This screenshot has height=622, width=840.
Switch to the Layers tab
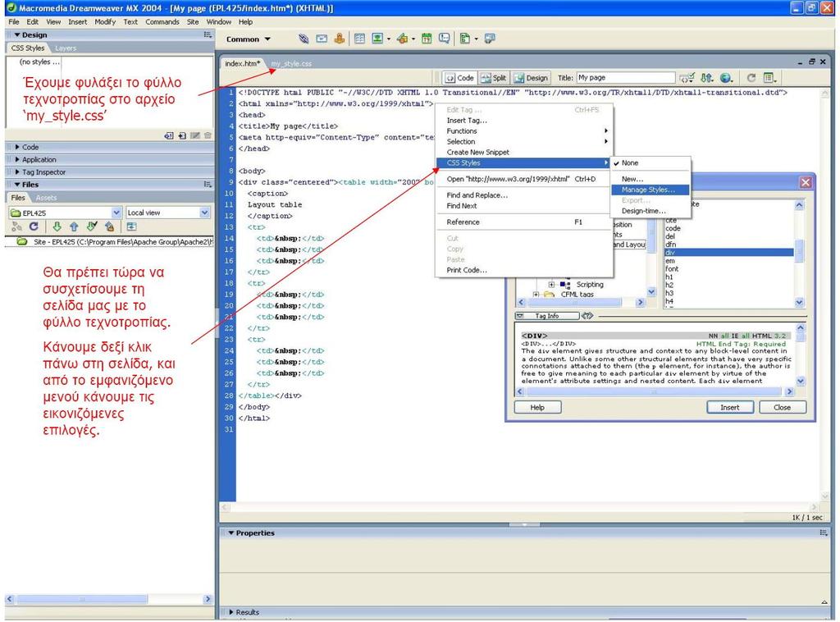pyautogui.click(x=66, y=48)
